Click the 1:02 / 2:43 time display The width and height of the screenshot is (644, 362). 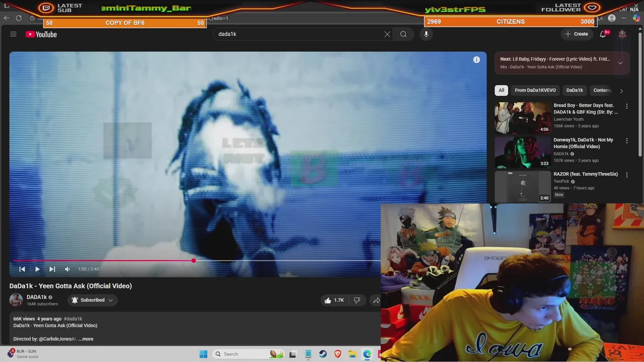tap(89, 269)
